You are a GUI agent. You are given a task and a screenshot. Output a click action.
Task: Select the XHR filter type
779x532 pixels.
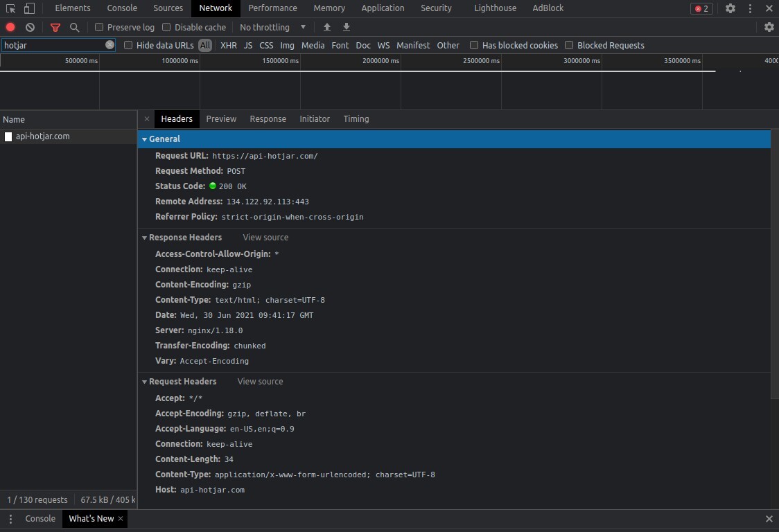pos(228,45)
